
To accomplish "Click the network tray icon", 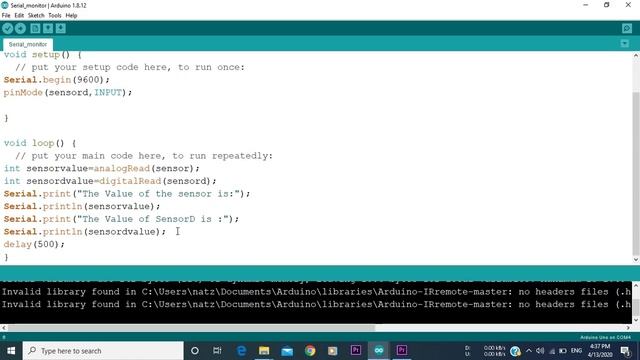I will coord(552,351).
